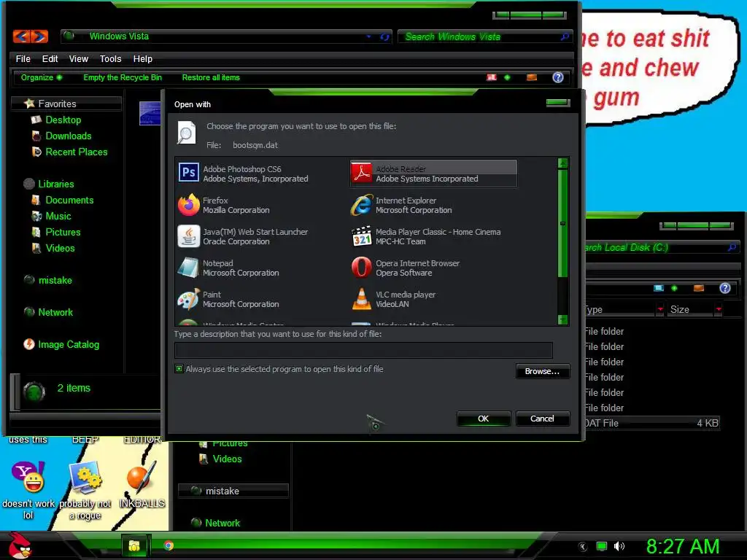This screenshot has height=560, width=747.
Task: Open the Edit menu
Action: point(50,58)
